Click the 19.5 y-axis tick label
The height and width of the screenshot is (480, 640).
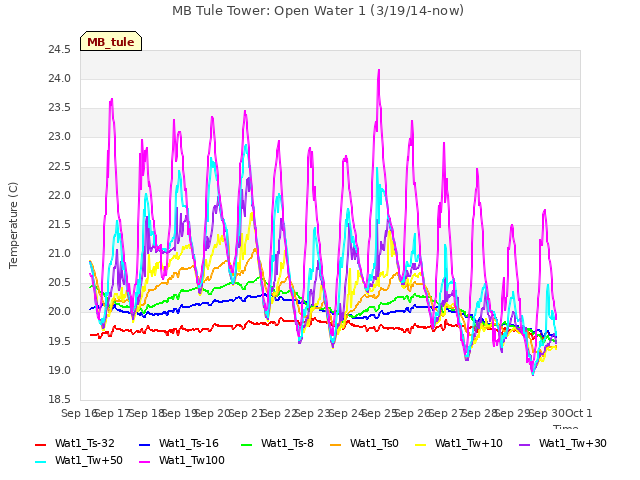pyautogui.click(x=59, y=342)
